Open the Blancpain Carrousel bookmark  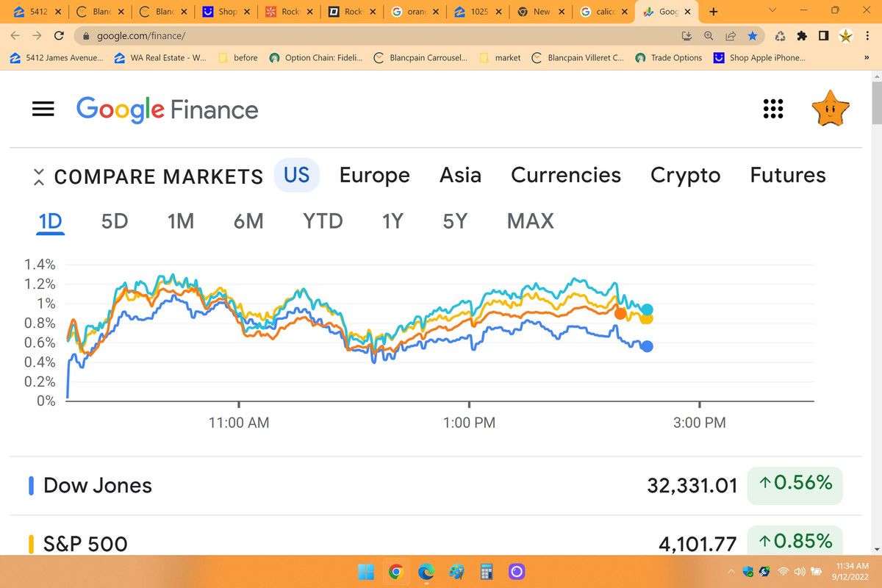420,57
